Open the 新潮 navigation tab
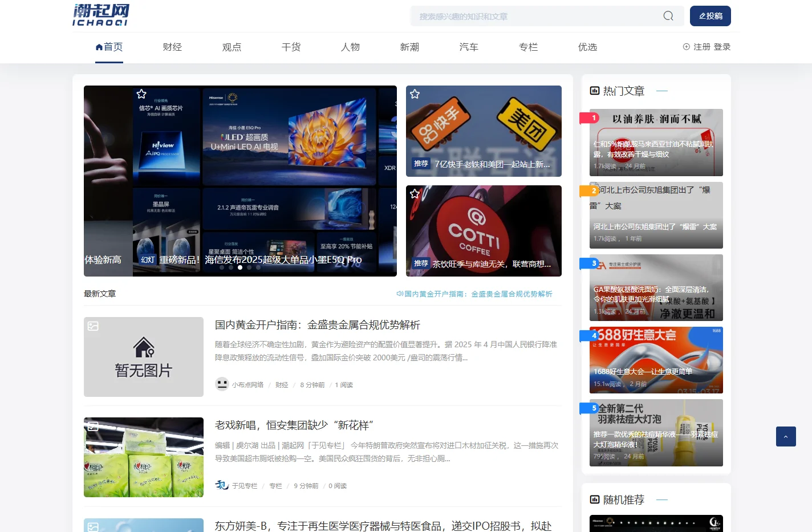The image size is (812, 532). click(409, 47)
